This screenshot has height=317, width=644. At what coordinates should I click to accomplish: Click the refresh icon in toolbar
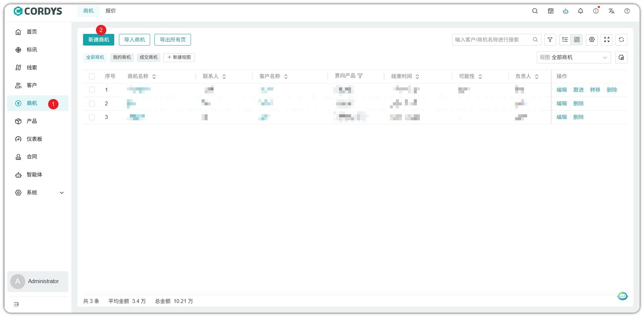click(x=621, y=40)
